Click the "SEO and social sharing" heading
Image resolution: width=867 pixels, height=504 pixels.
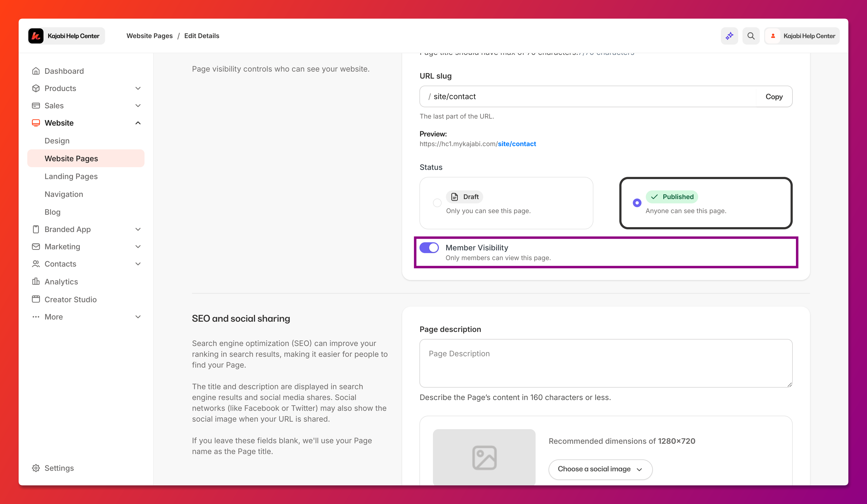241,318
